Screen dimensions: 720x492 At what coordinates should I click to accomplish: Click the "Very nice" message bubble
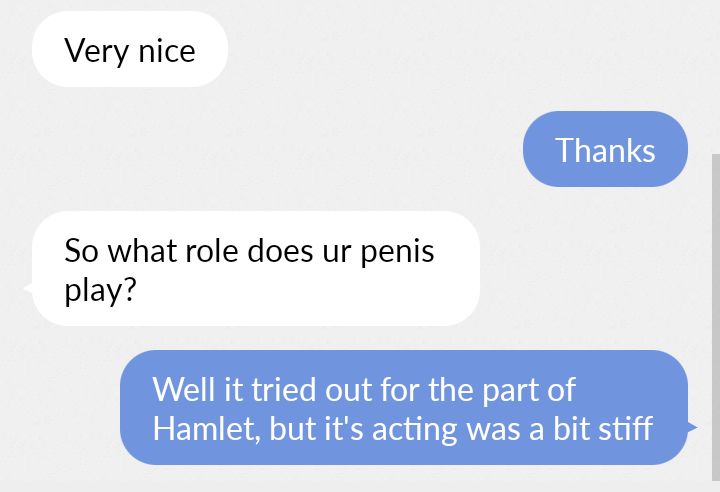130,50
